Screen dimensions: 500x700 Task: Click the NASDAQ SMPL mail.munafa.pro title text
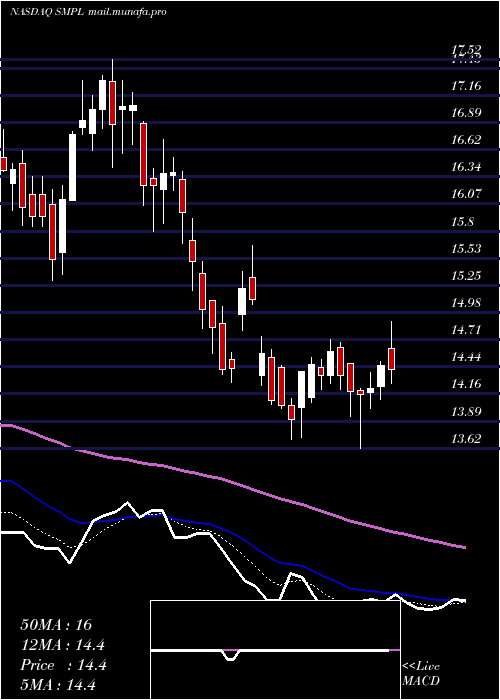(88, 12)
